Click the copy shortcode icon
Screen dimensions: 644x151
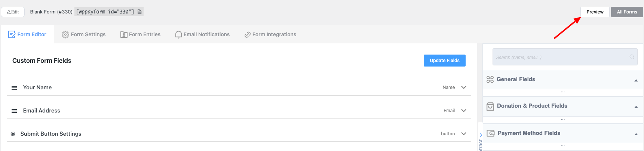[139, 12]
